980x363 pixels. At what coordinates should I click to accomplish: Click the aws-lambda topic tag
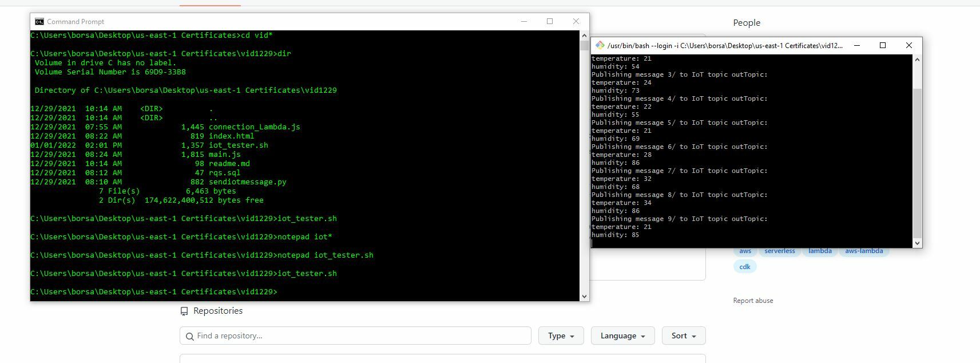864,251
